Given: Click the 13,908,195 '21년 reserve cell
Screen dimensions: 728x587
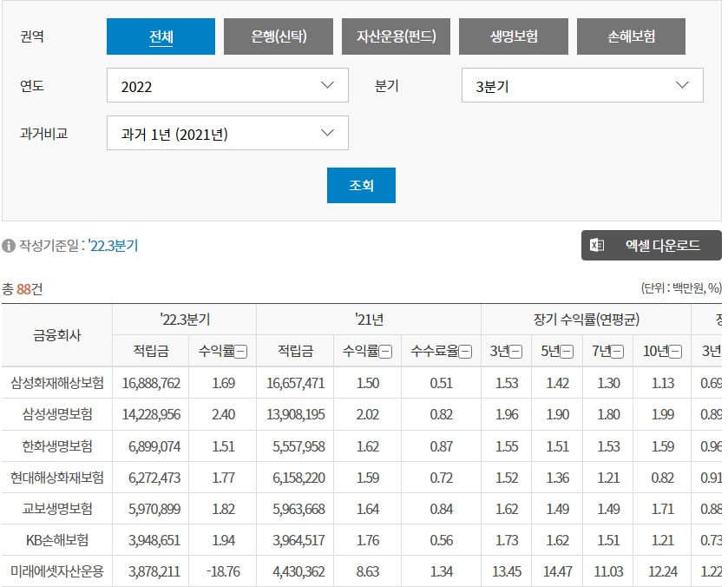Looking at the screenshot, I should tap(295, 414).
